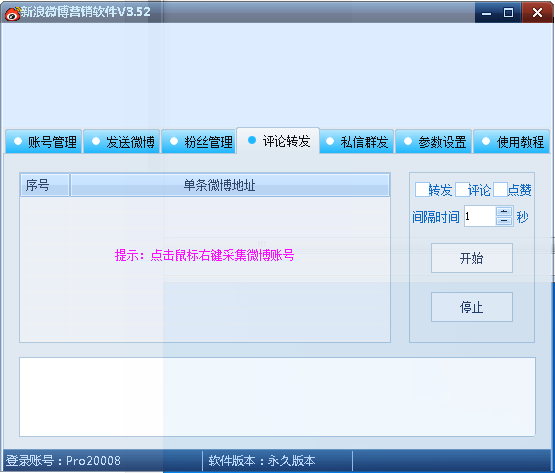This screenshot has height=473, width=555.
Task: Click the 单条微博地址 column header
Action: point(230,185)
